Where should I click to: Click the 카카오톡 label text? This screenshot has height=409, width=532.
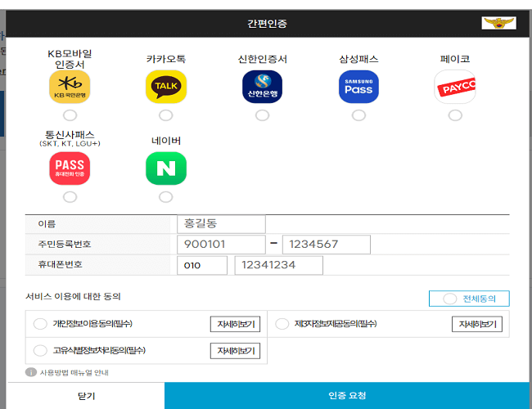[x=166, y=59]
